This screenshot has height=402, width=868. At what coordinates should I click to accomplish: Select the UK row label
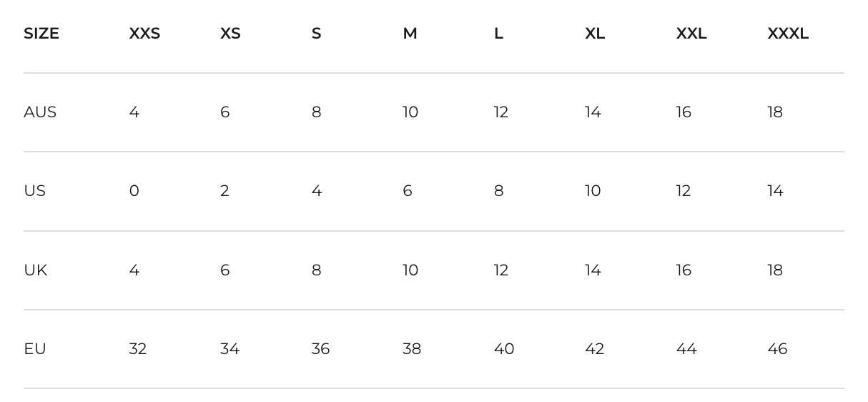[35, 270]
